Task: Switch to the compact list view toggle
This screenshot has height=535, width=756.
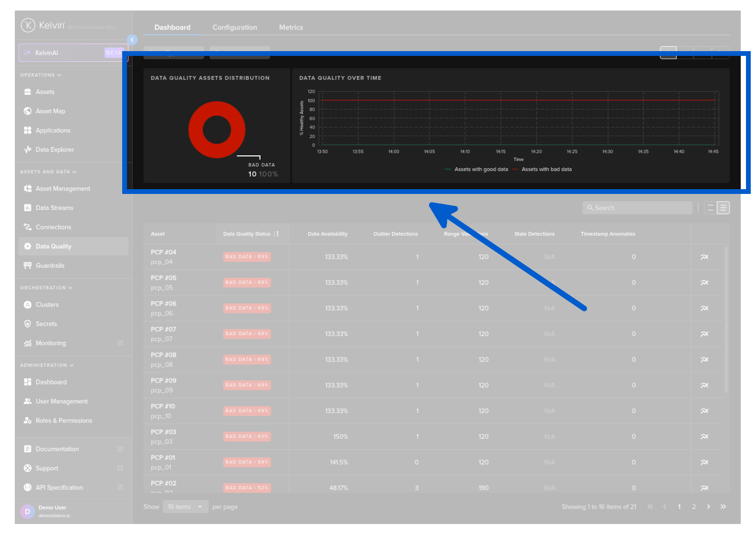Action: click(710, 208)
